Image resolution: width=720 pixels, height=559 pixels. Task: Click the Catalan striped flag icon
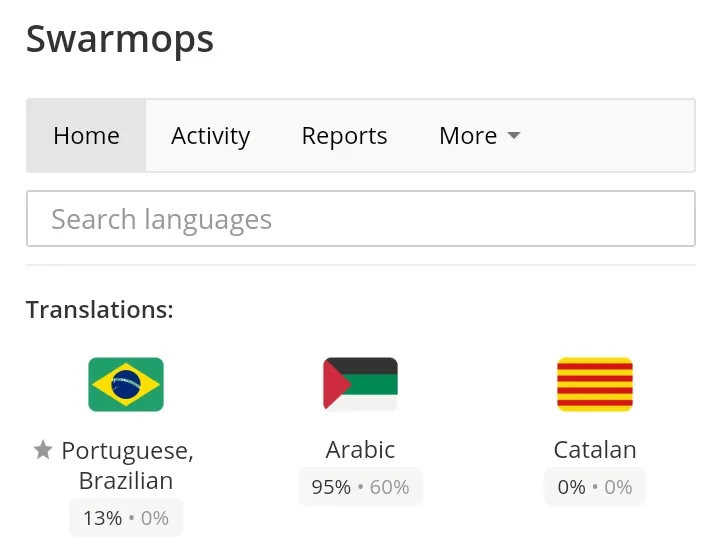click(595, 384)
